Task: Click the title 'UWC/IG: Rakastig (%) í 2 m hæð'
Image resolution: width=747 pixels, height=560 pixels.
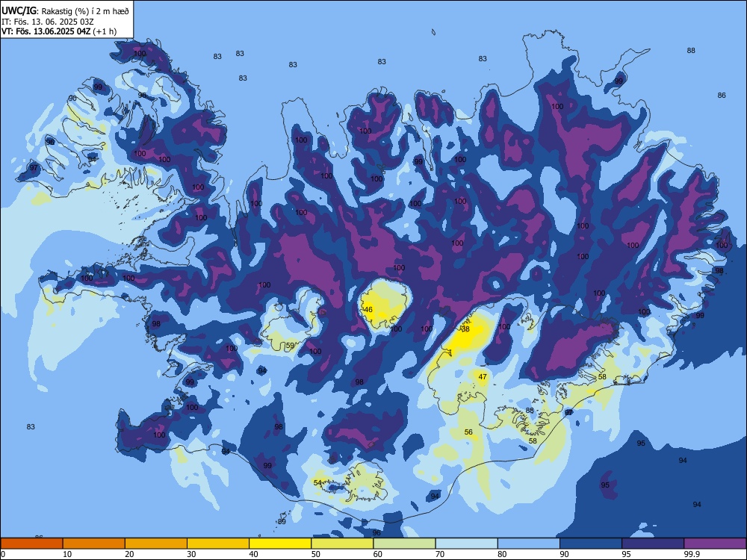Action: 65,11
